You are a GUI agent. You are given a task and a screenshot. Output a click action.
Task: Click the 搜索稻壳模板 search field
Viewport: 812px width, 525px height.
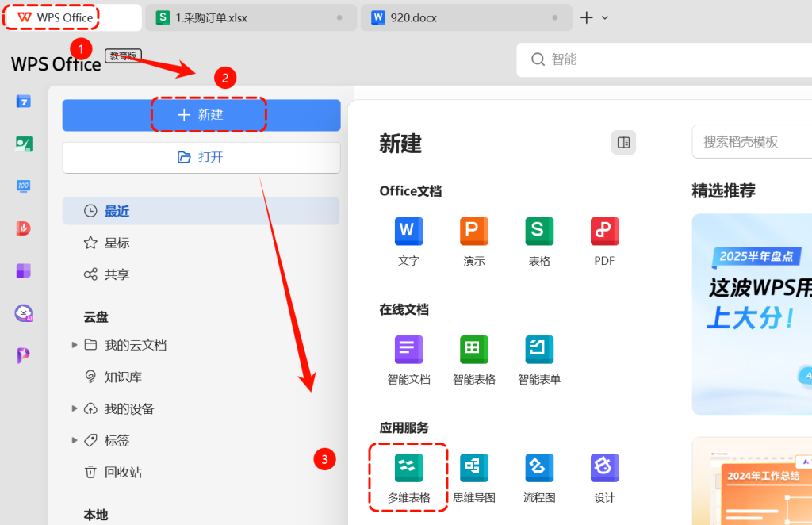coord(752,142)
